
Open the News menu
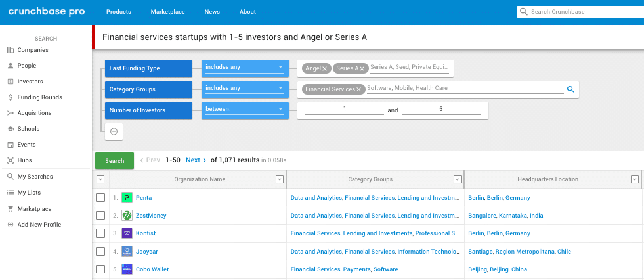click(212, 12)
